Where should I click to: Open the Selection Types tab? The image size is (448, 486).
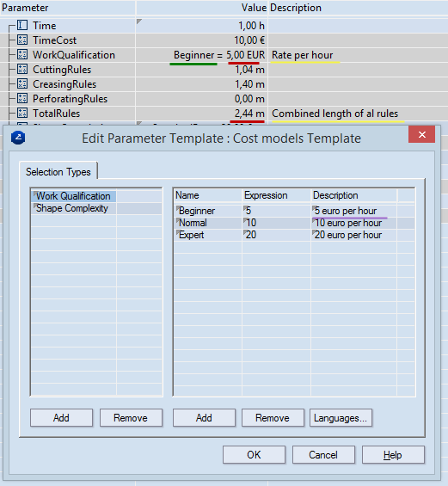coord(58,172)
